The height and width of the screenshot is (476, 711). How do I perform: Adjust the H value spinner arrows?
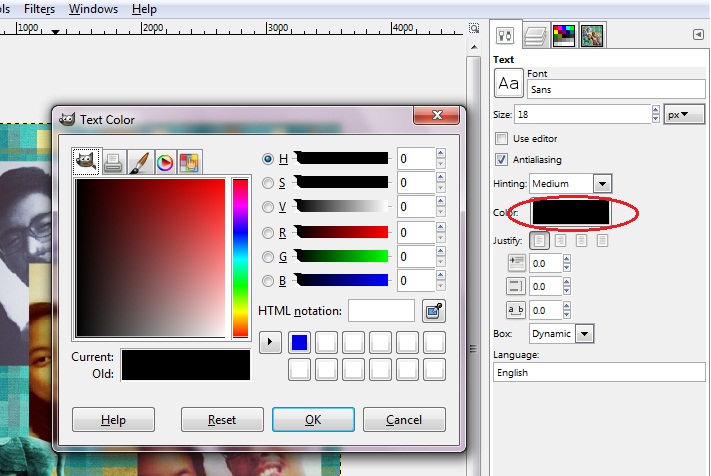point(440,159)
